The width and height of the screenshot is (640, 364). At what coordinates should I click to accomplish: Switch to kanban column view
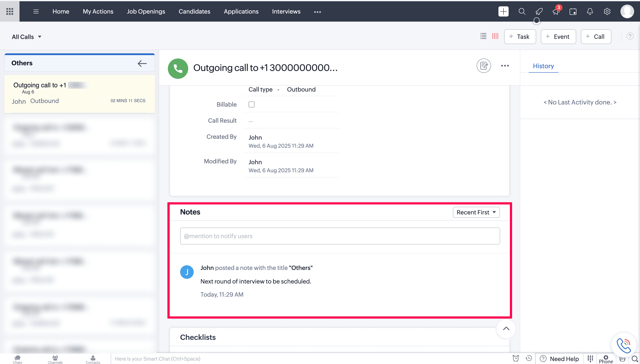495,36
